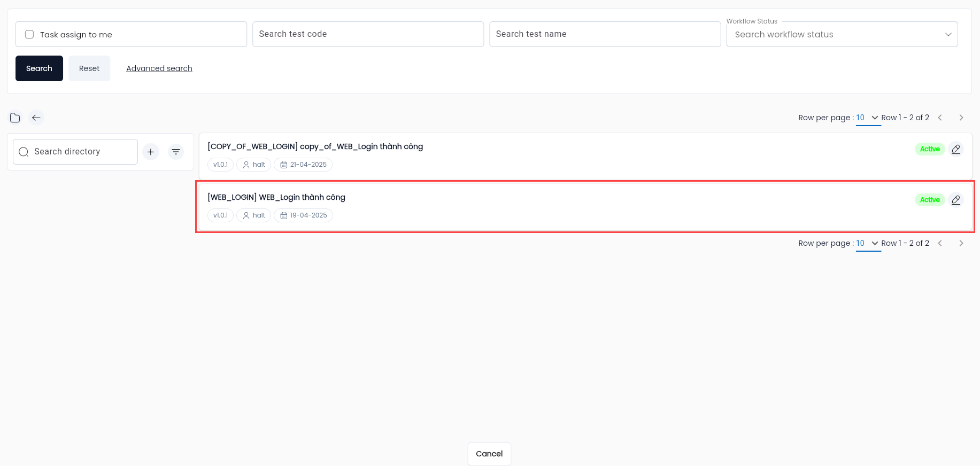Click the Reset button

(89, 68)
